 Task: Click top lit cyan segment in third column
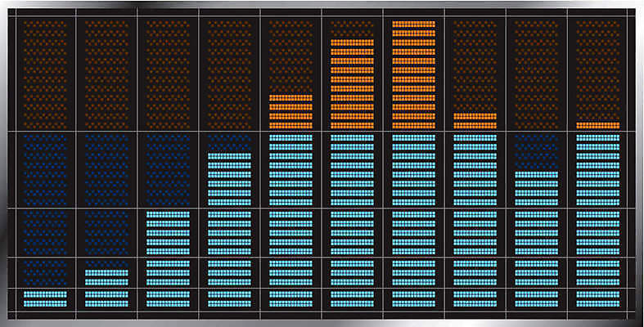[x=168, y=214]
